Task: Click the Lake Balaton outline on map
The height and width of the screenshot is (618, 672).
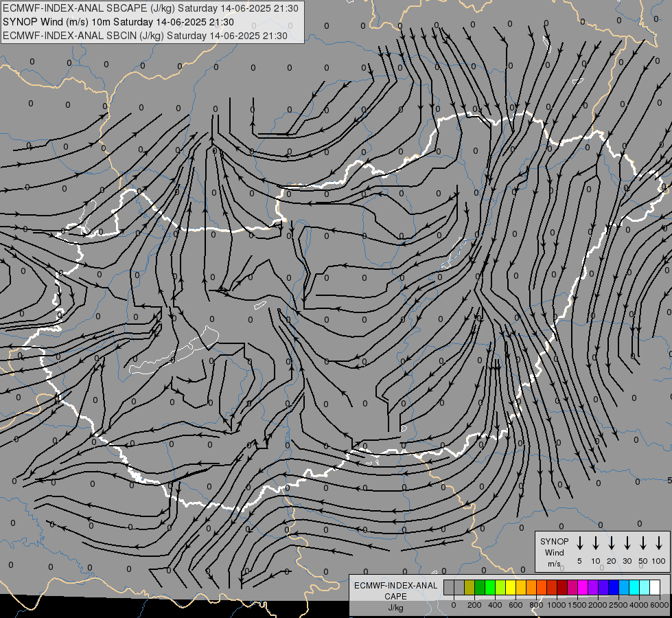Action: point(174,352)
